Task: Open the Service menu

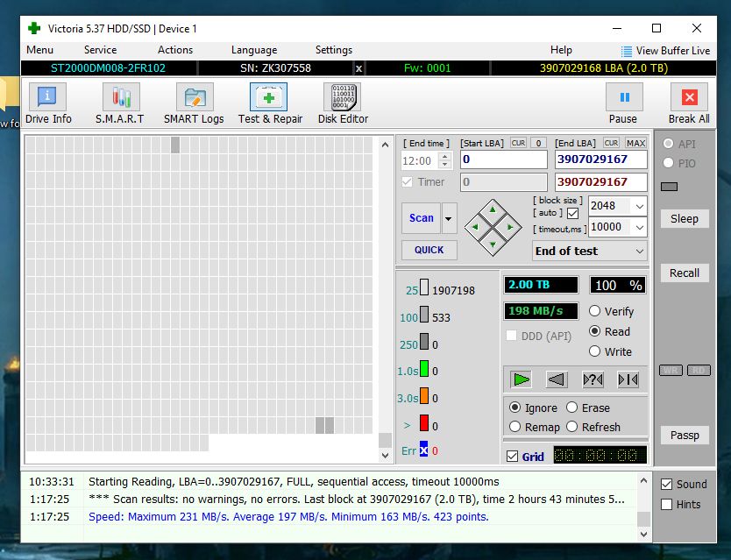Action: [100, 50]
